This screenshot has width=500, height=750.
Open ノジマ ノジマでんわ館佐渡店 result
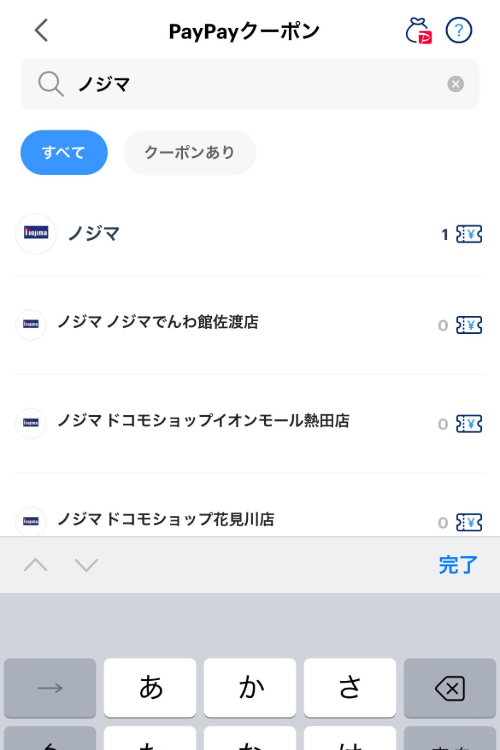[x=250, y=325]
